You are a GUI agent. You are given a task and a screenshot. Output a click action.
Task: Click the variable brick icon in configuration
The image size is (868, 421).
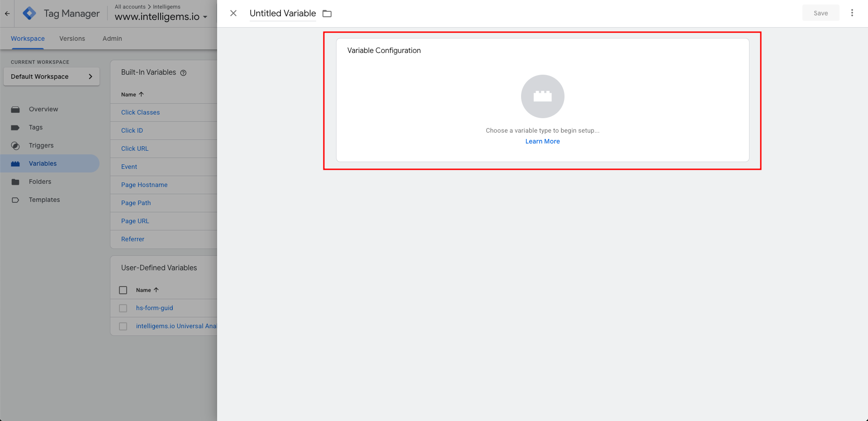click(542, 96)
